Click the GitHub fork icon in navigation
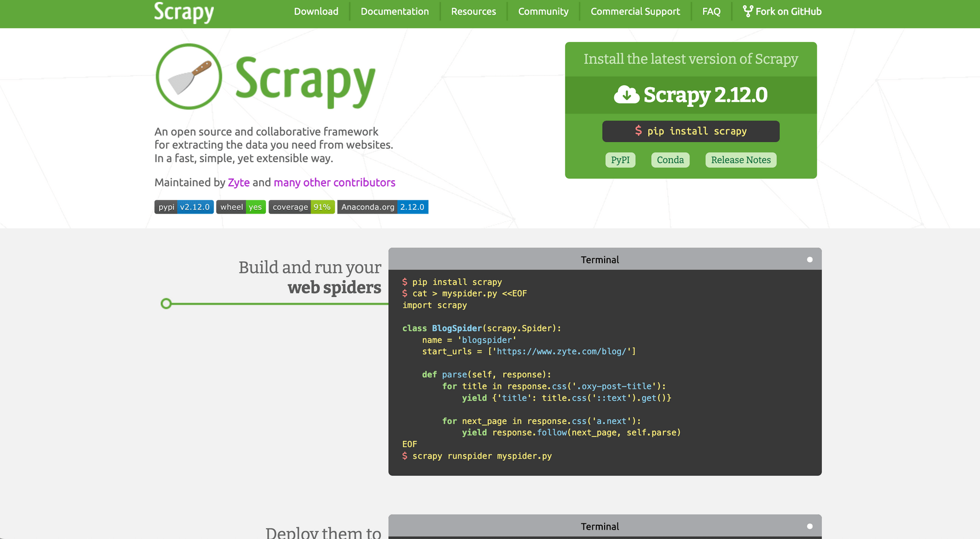 coord(748,11)
